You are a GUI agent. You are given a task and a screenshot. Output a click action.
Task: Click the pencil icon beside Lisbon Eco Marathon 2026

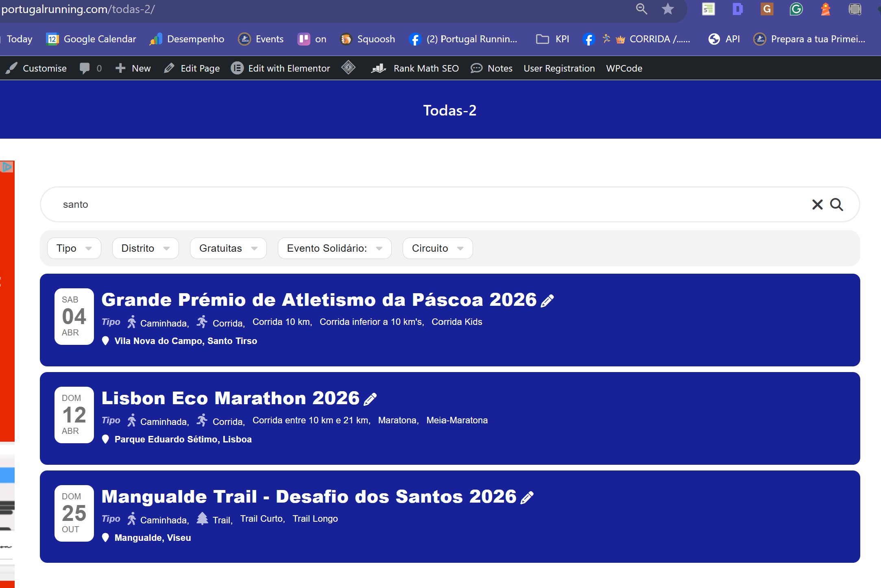click(370, 399)
